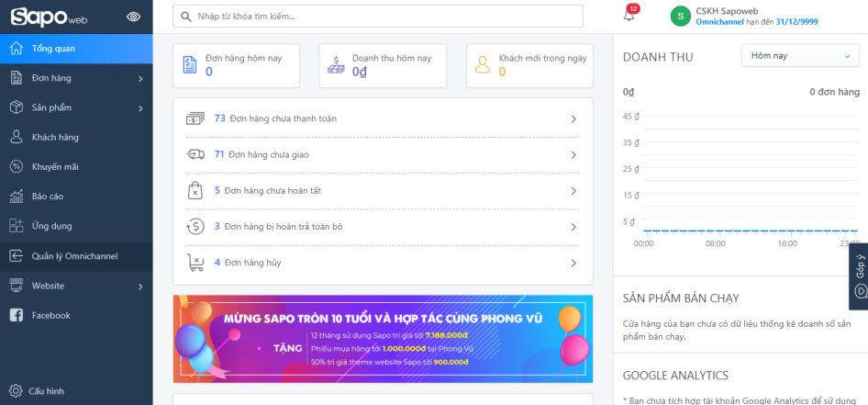Open the Cấu hình settings label
This screenshot has height=405, width=868.
[x=47, y=391]
